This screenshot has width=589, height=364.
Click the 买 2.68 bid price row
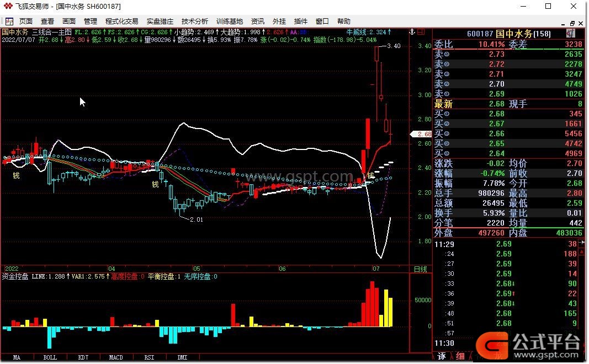point(508,114)
